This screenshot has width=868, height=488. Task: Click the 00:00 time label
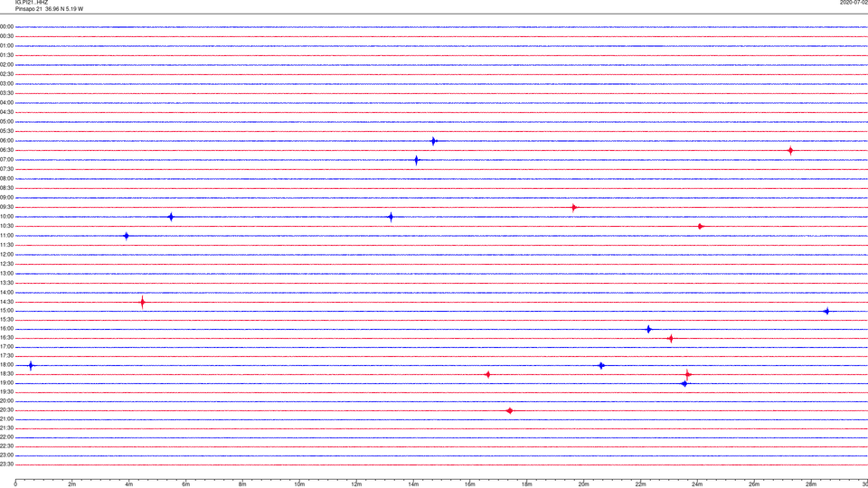point(6,26)
